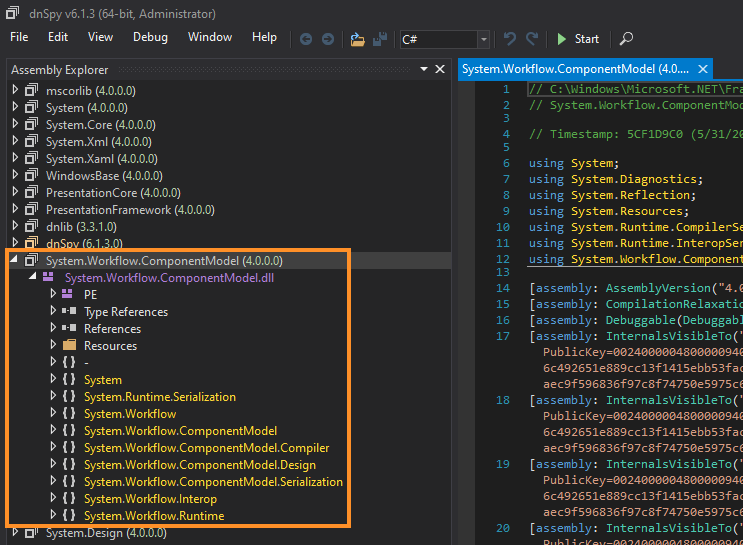Click the PresentationCore assembly icon
This screenshot has height=545, width=743.
pos(32,192)
